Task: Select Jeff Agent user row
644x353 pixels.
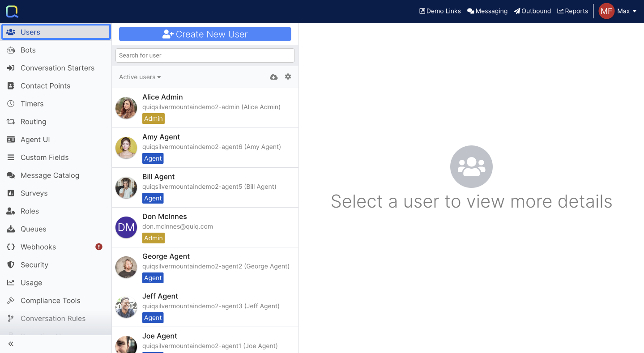Action: point(205,307)
